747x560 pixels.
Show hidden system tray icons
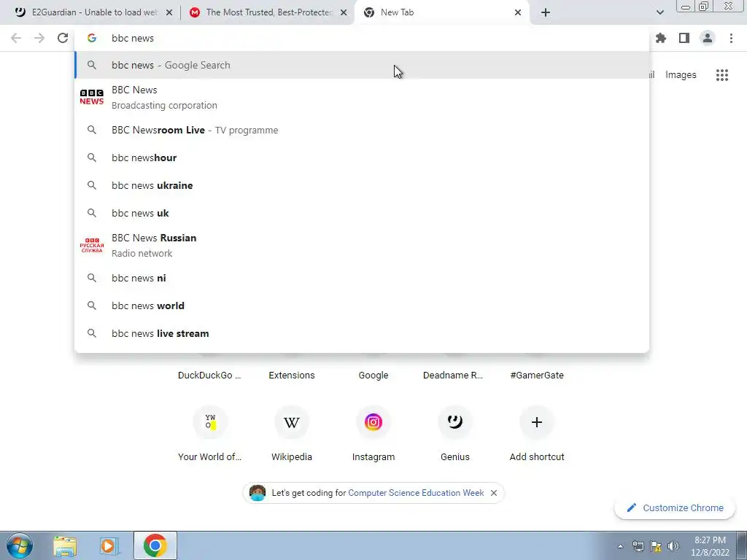click(x=620, y=546)
